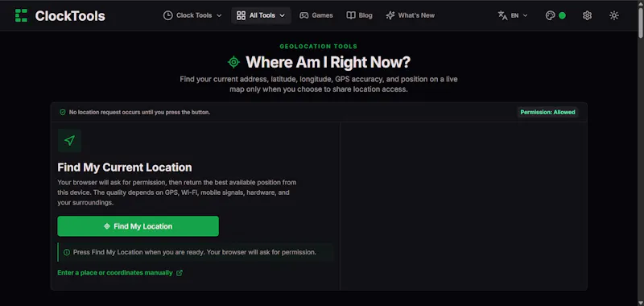Image resolution: width=644 pixels, height=306 pixels.
Task: Click the external link icon after manual entry
Action: 180,273
